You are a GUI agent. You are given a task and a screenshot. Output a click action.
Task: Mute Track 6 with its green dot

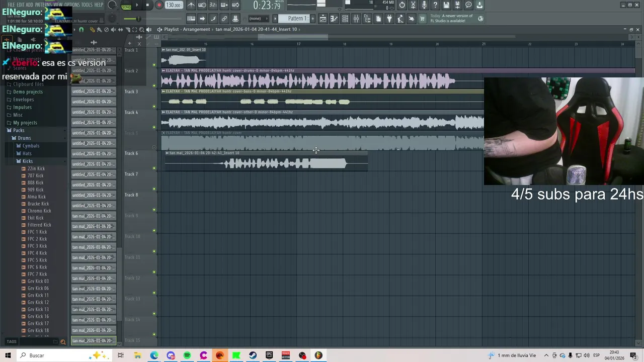(x=154, y=168)
